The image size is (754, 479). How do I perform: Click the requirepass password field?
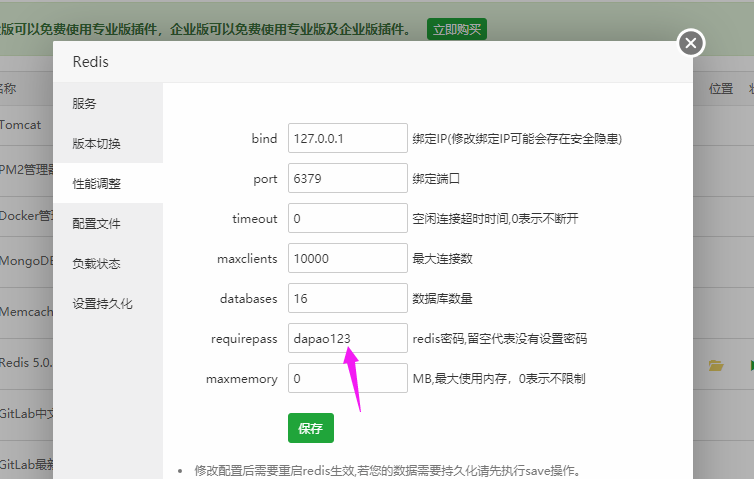coord(348,338)
